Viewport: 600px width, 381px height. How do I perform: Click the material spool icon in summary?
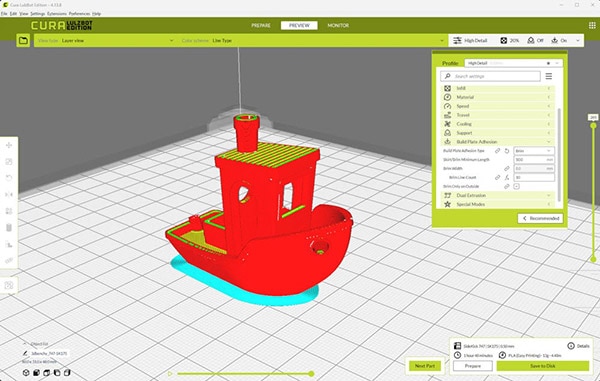click(x=502, y=355)
